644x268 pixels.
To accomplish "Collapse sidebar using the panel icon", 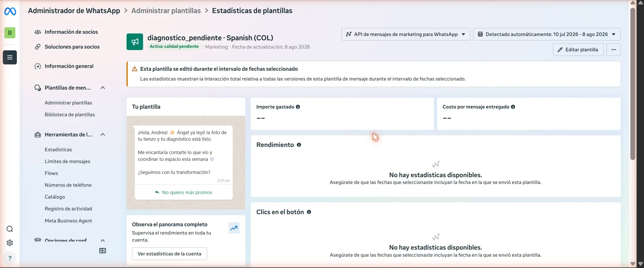I will point(103,251).
